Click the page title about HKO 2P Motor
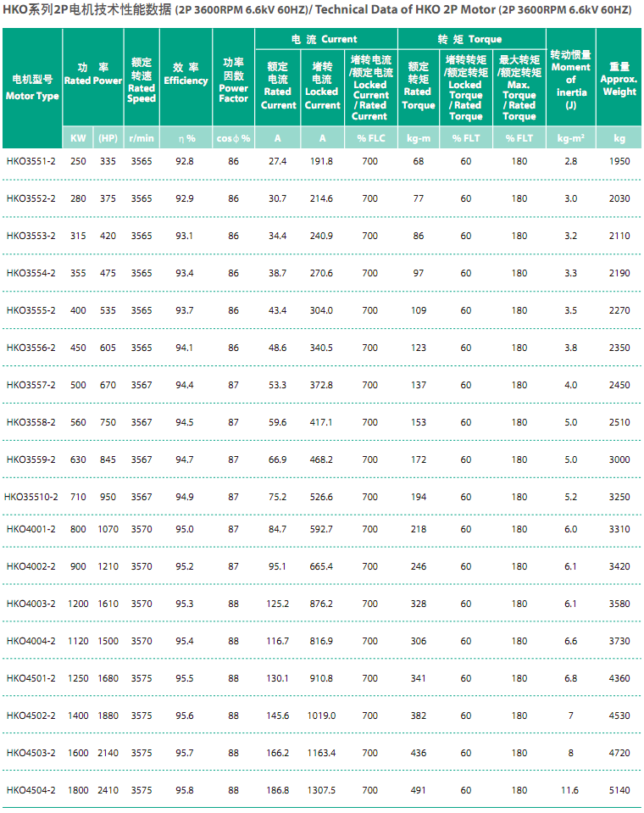 pyautogui.click(x=317, y=10)
